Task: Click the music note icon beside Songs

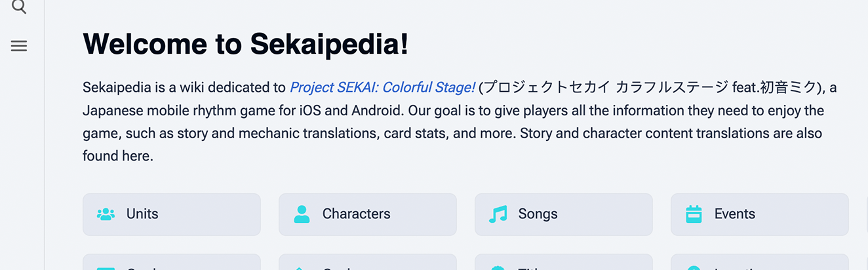Action: tap(498, 214)
